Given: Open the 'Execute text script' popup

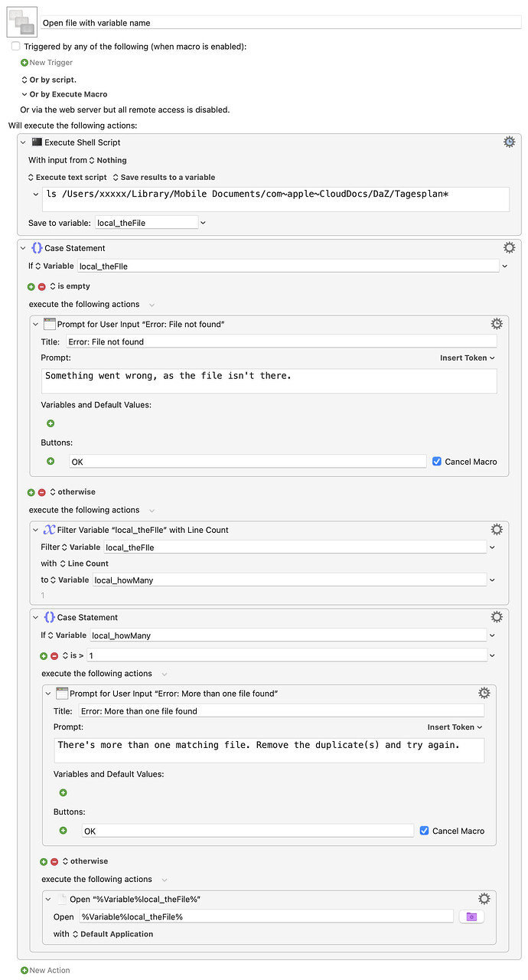Looking at the screenshot, I should pyautogui.click(x=67, y=178).
